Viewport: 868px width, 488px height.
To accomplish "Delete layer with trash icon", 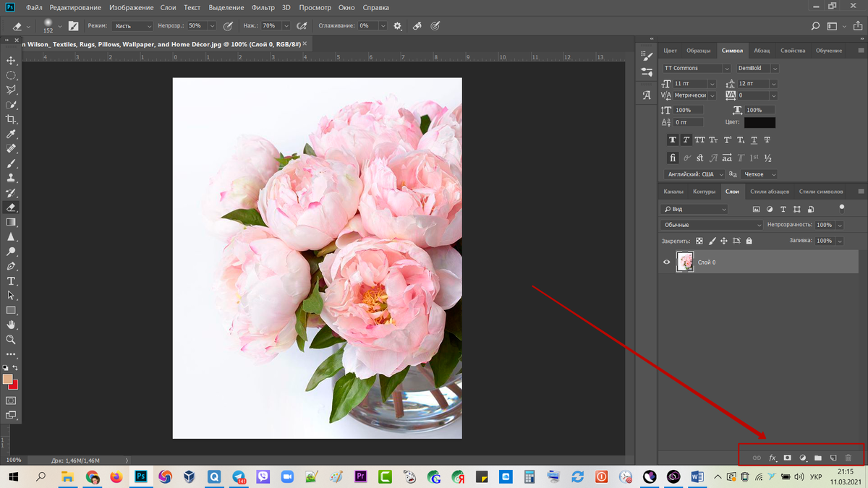I will click(848, 458).
